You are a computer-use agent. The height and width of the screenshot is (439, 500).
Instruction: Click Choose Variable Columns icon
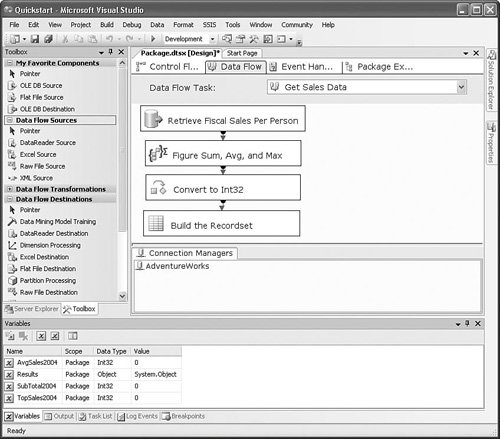point(72,336)
